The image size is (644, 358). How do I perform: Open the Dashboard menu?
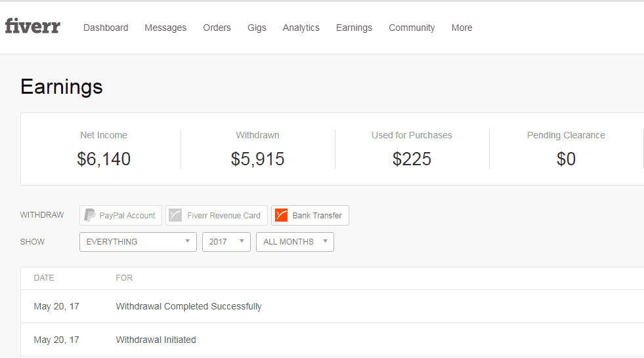[106, 28]
